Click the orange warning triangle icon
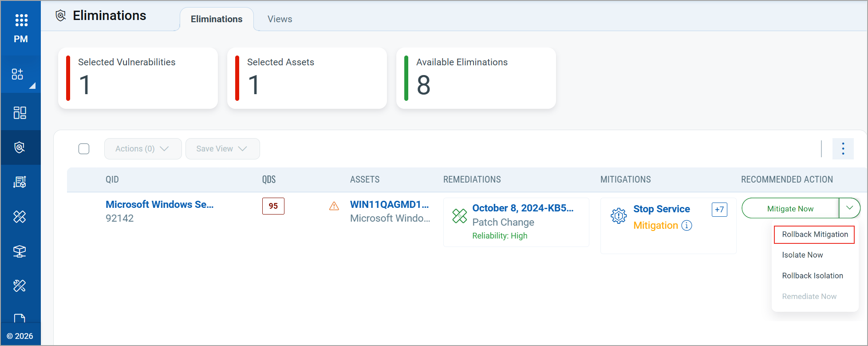 coord(334,206)
